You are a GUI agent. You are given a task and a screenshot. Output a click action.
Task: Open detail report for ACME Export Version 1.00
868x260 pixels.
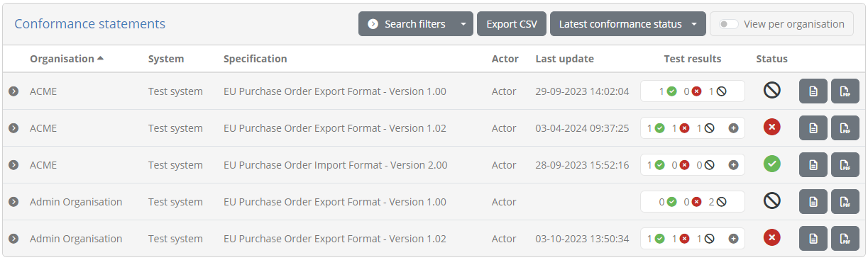813,91
